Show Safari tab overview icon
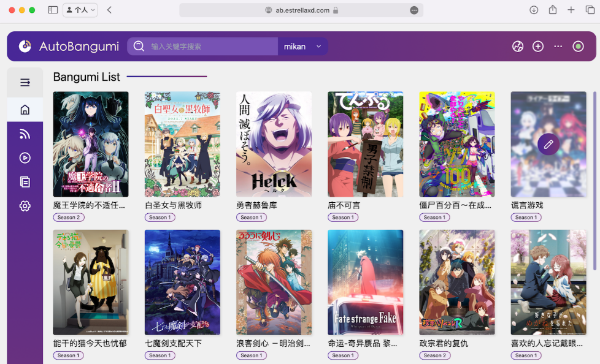 click(x=590, y=10)
